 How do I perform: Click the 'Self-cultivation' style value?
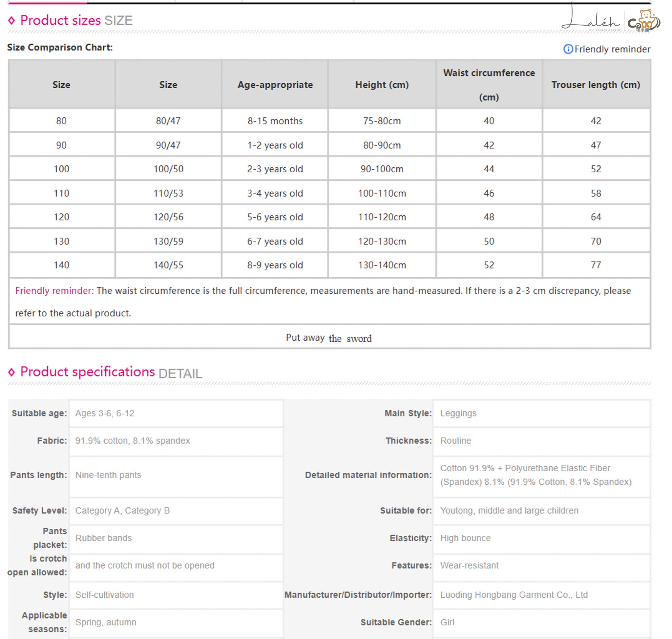pyautogui.click(x=105, y=595)
